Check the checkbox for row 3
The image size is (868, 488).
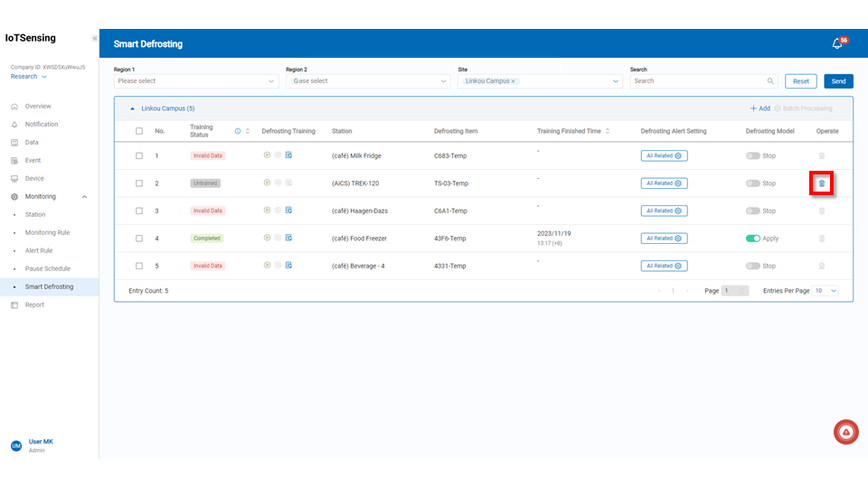(x=138, y=211)
